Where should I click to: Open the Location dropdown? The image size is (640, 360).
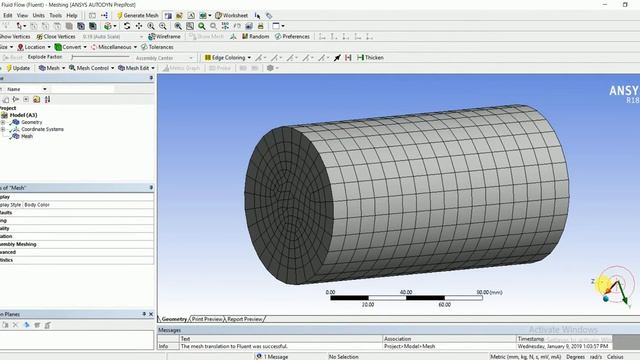point(34,47)
